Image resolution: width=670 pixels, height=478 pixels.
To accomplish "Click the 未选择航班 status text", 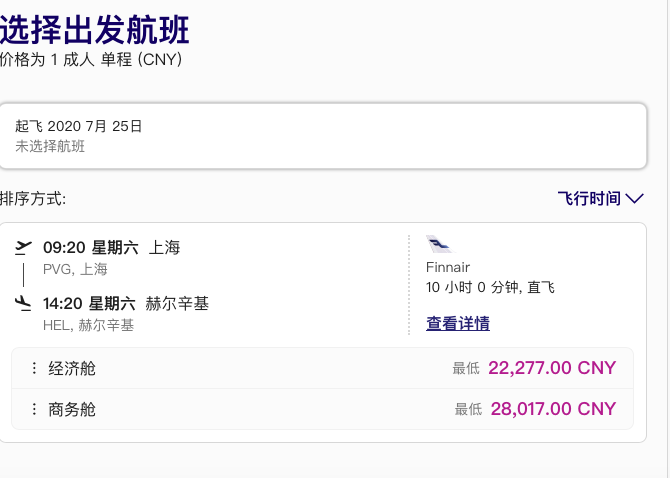I will click(x=50, y=147).
